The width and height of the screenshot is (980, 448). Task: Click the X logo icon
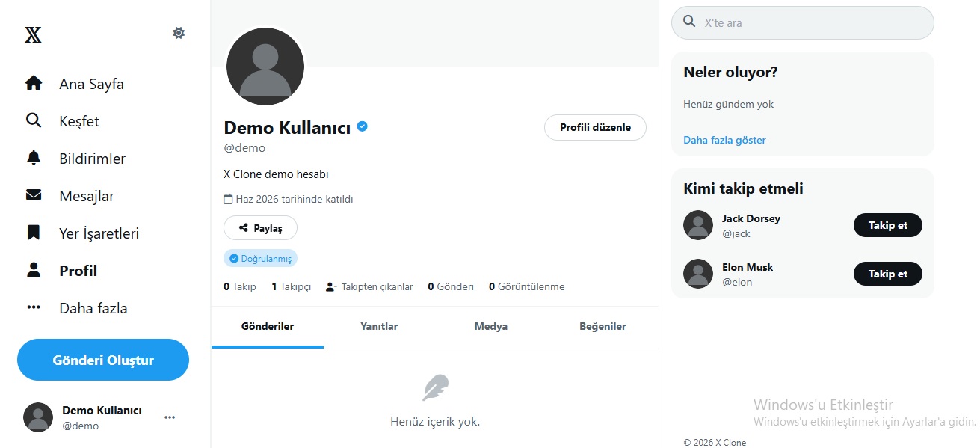33,34
